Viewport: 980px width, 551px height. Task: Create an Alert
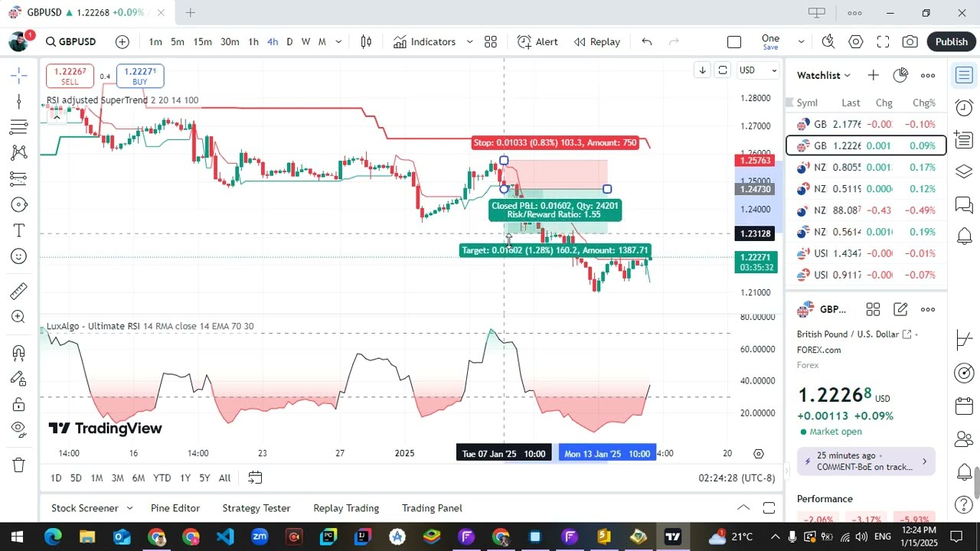(x=537, y=42)
